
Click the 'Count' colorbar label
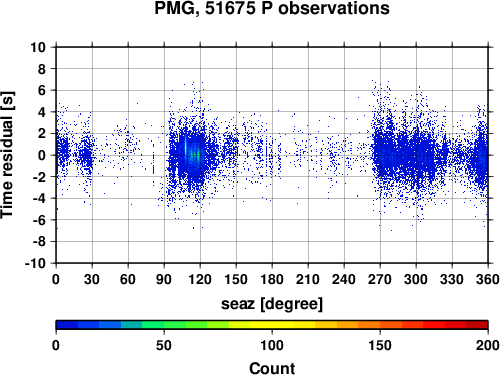pos(272,368)
